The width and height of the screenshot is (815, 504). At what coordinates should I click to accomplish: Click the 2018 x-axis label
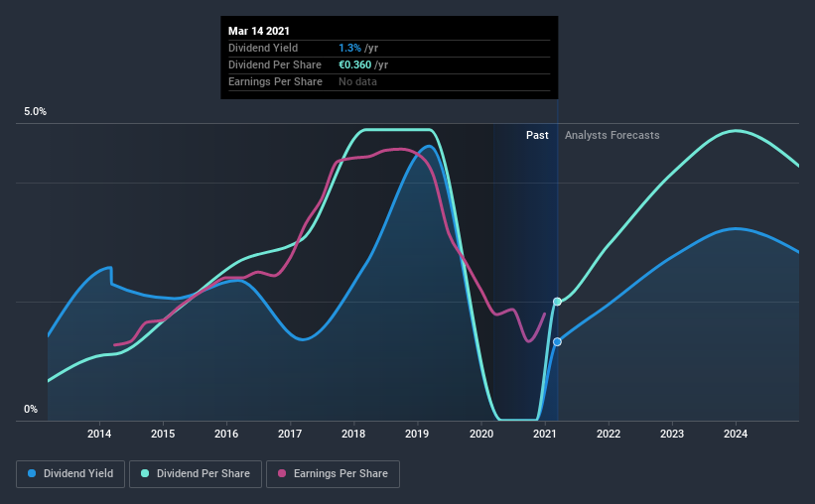point(353,434)
